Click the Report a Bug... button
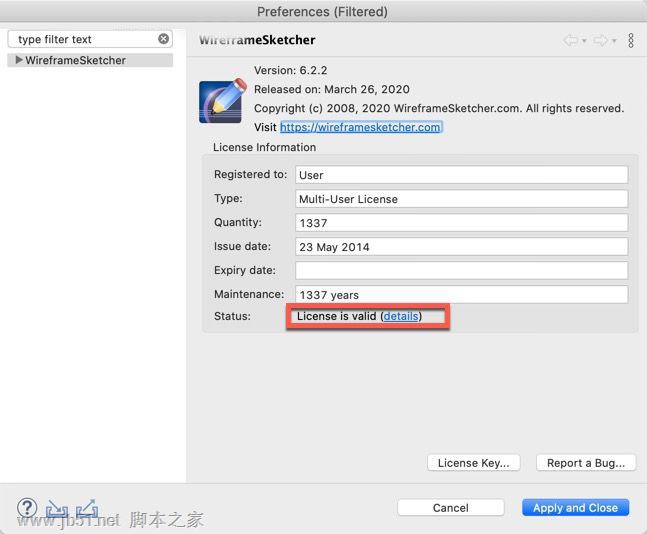647x534 pixels. click(586, 463)
